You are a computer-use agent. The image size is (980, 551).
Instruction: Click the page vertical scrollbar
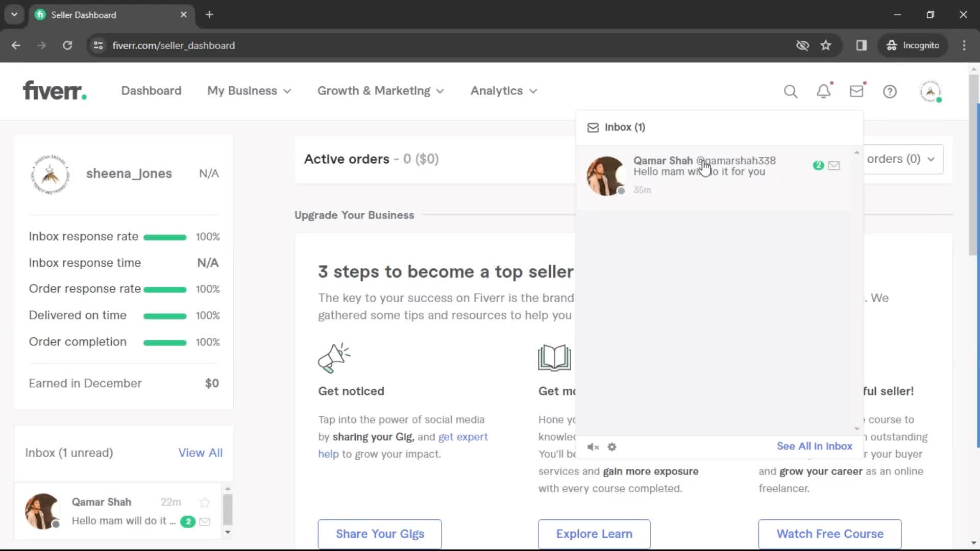click(974, 164)
